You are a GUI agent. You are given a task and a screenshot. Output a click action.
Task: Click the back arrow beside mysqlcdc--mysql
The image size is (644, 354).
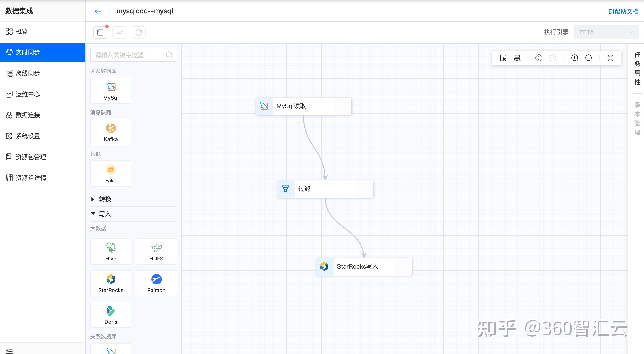pyautogui.click(x=98, y=11)
